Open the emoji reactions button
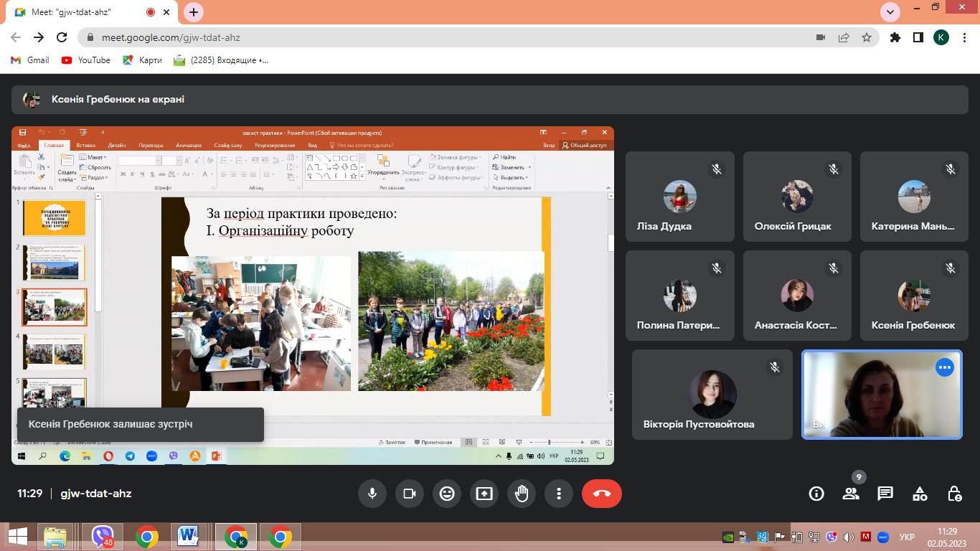 (447, 494)
